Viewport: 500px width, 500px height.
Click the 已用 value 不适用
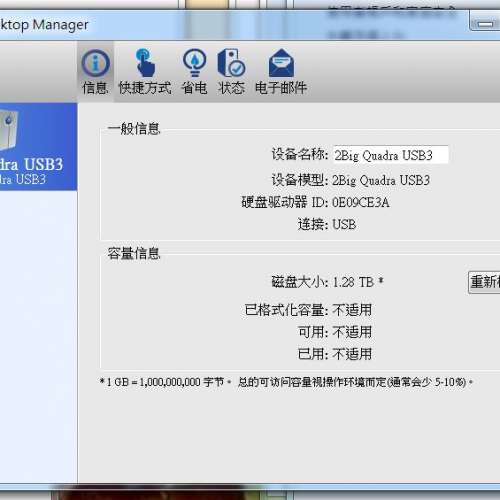pos(352,354)
